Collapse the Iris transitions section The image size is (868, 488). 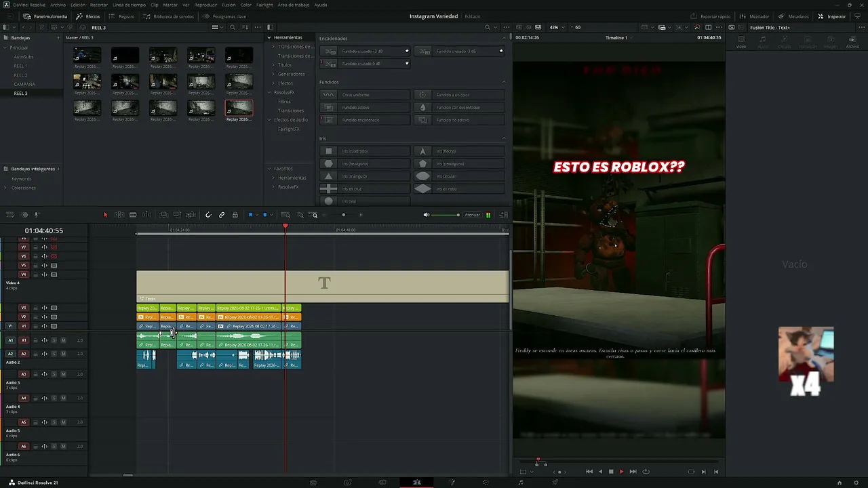[504, 138]
